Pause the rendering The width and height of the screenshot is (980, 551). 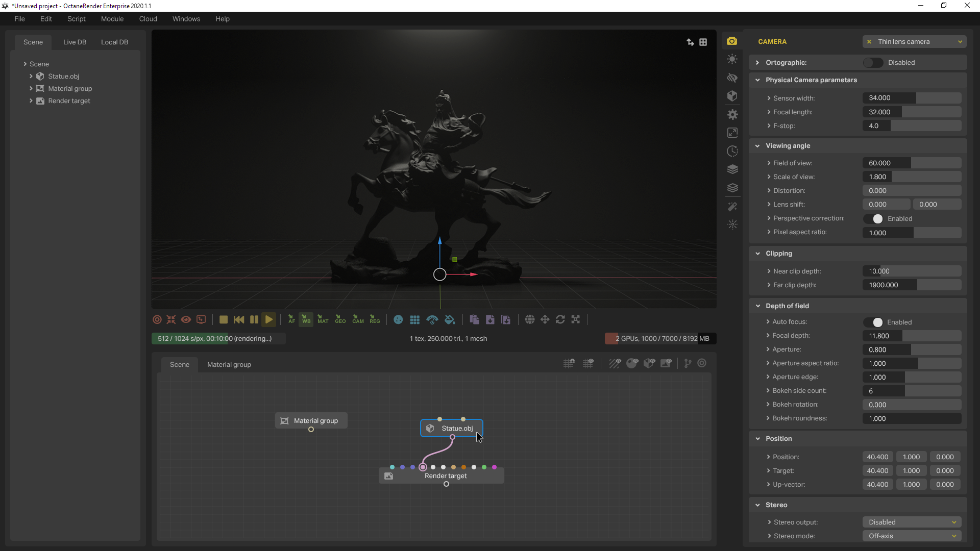pos(254,320)
